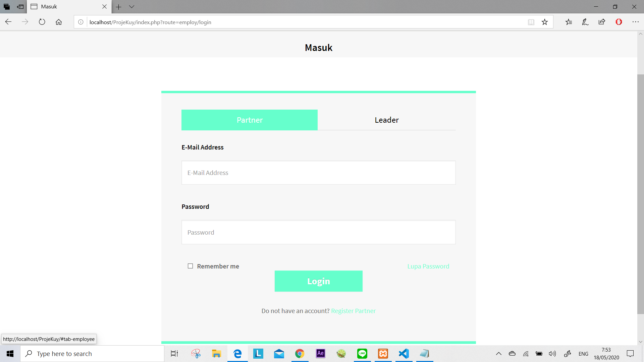Viewport: 644px width, 362px height.
Task: Refresh the page with the reload icon
Action: pyautogui.click(x=42, y=22)
